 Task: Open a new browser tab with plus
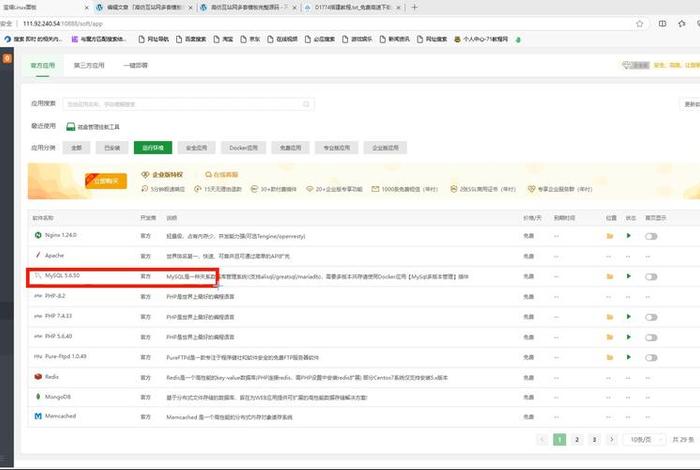point(414,7)
